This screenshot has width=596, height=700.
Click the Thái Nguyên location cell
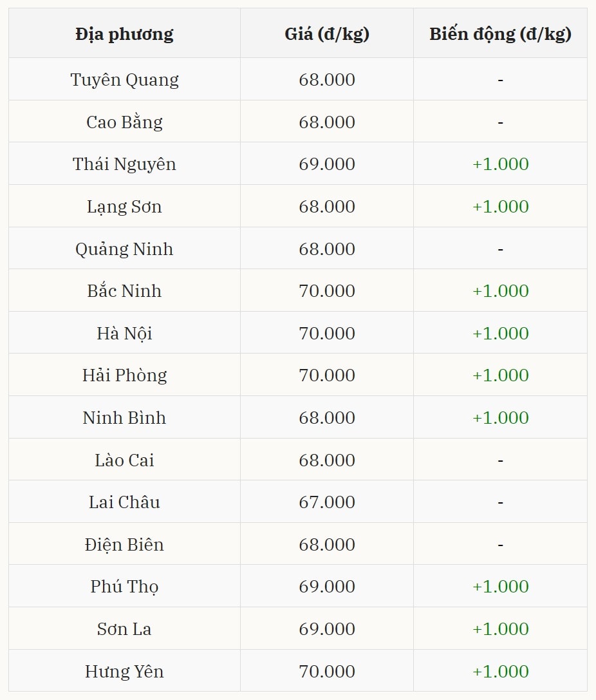124,164
